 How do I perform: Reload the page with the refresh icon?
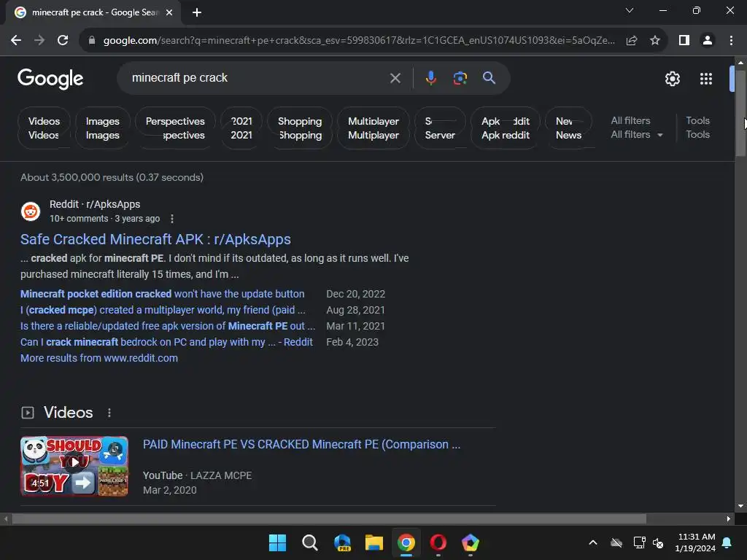[x=63, y=41]
